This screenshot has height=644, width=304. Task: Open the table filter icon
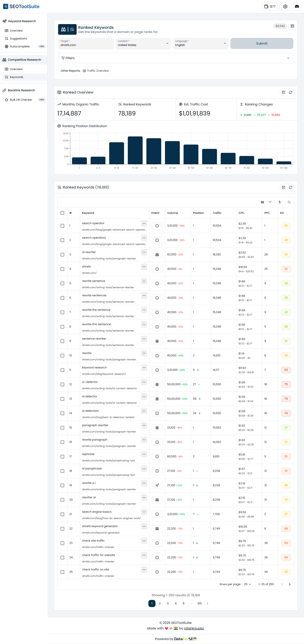(270, 202)
